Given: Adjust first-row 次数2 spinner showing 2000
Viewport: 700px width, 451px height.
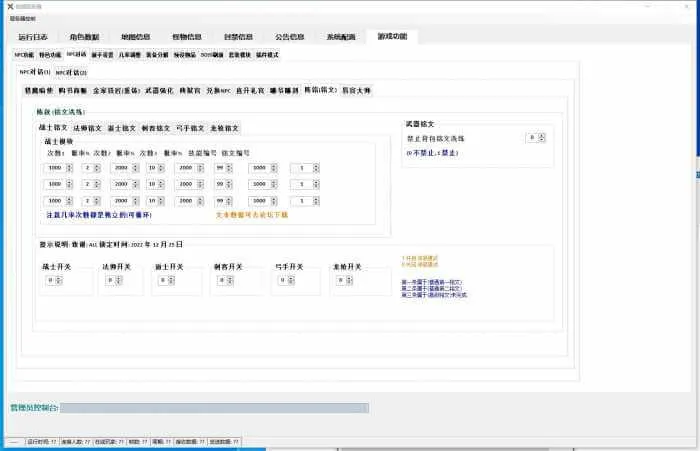Looking at the screenshot, I should click(125, 168).
